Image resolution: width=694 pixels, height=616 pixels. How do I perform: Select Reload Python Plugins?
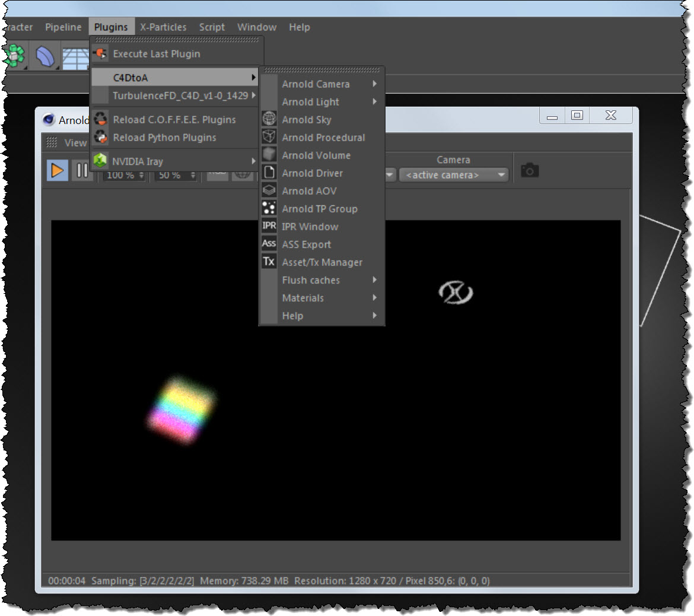pos(164,138)
